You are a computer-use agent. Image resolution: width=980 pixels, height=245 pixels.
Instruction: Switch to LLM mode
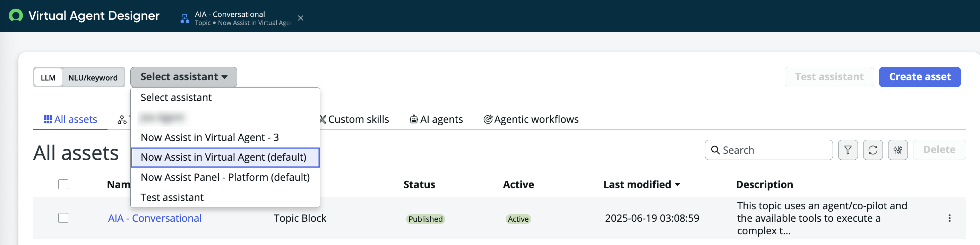coord(48,78)
